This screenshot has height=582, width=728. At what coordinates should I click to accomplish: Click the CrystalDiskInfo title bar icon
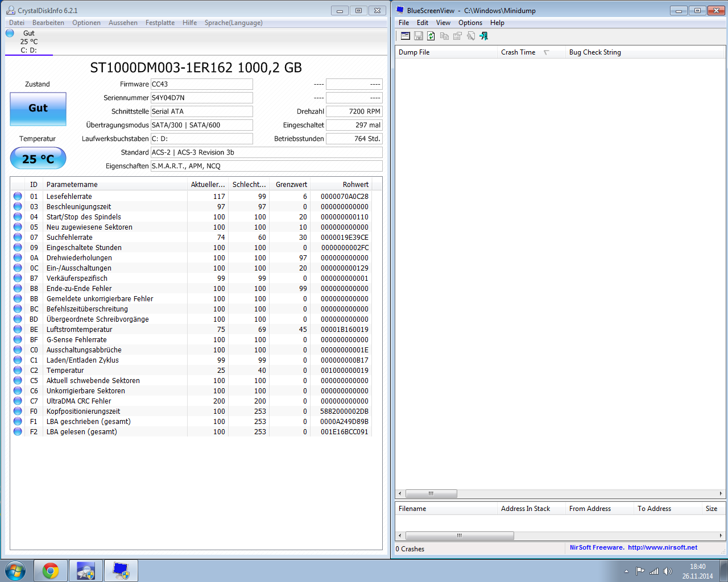tap(10, 10)
